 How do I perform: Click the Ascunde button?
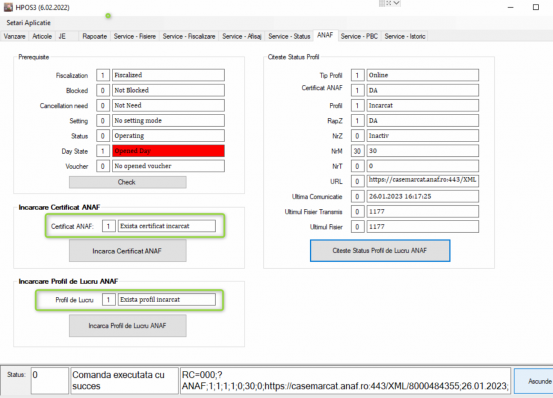534,381
